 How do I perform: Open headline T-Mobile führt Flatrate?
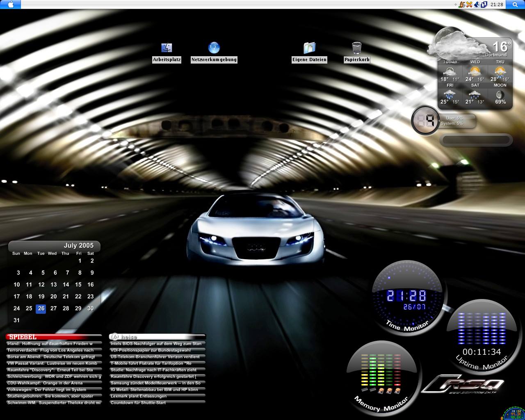(x=157, y=363)
